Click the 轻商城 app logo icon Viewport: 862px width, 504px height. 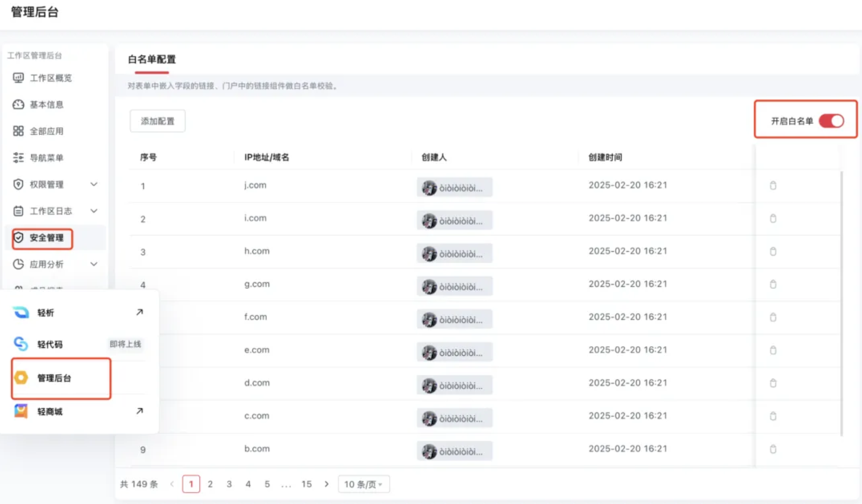20,411
